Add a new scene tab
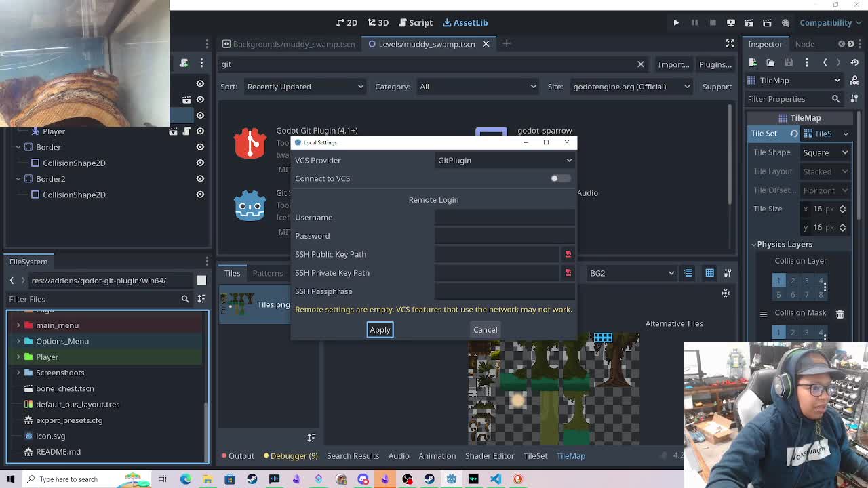 click(507, 44)
